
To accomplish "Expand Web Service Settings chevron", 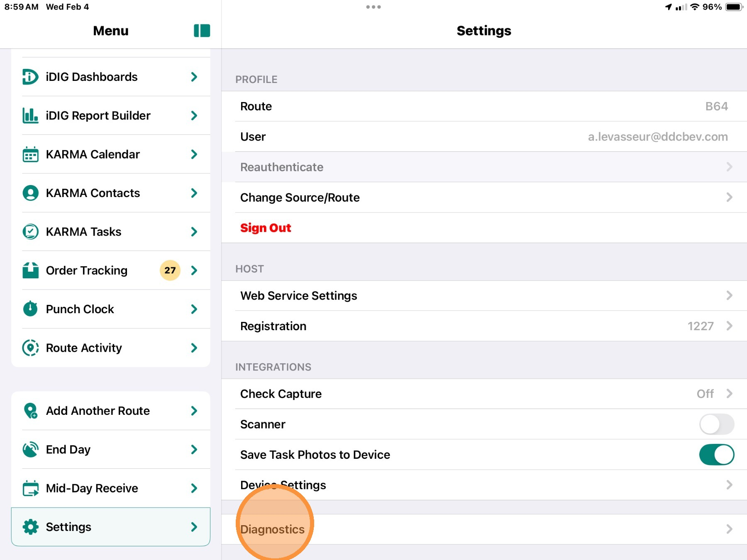I will [729, 295].
